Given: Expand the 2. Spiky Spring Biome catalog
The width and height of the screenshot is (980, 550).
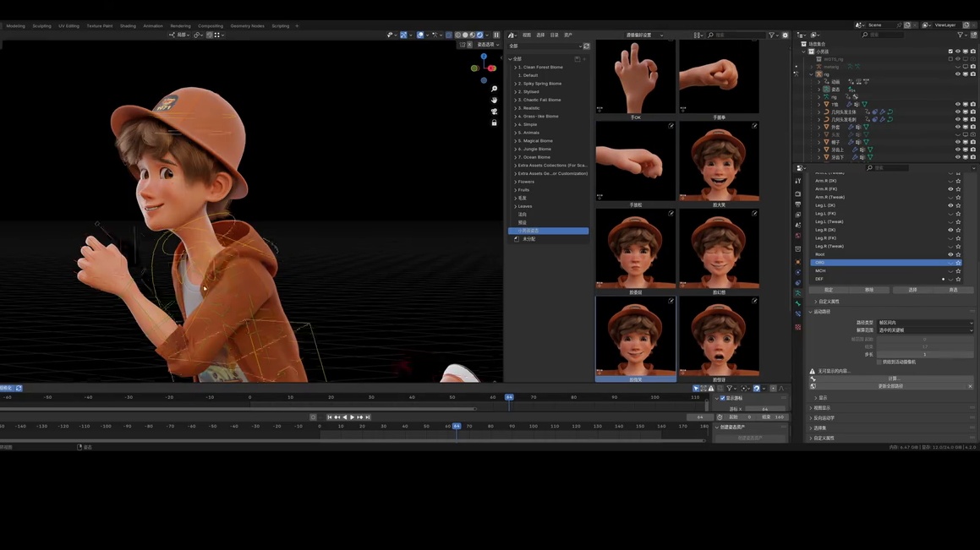Looking at the screenshot, I should [515, 84].
